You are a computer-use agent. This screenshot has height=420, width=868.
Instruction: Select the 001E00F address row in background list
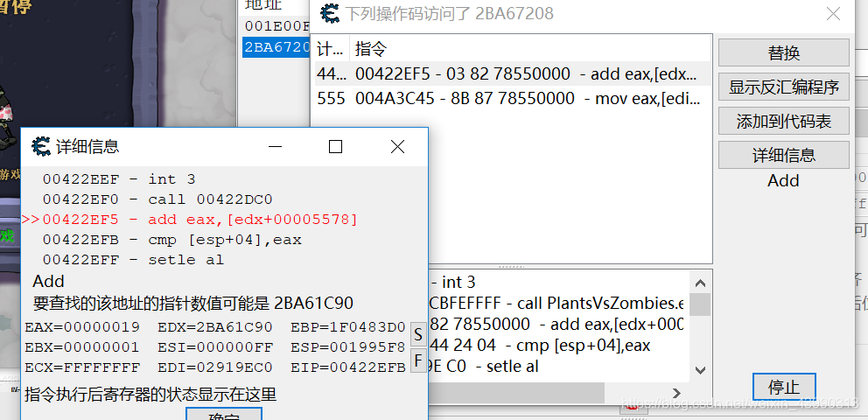point(276,25)
